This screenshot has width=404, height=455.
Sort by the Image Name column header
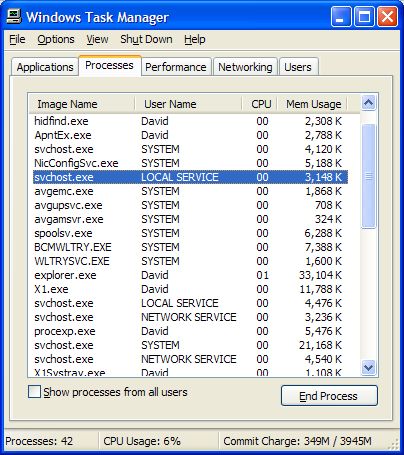82,104
